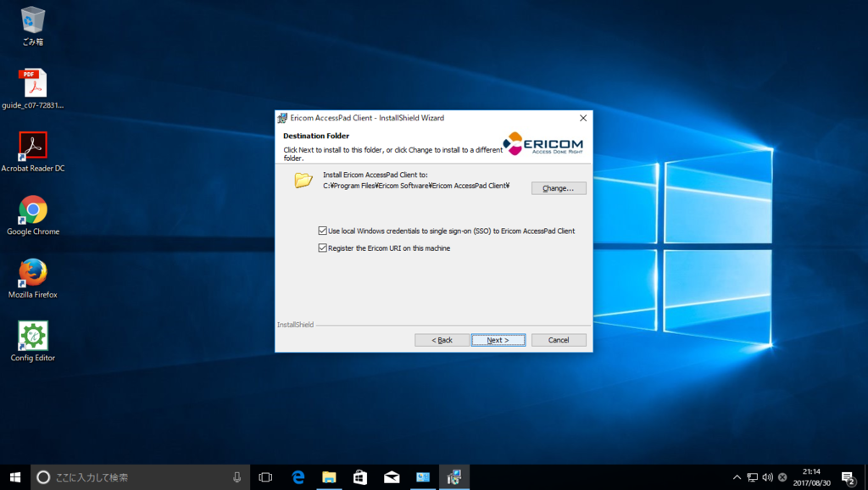The image size is (868, 490).
Task: Launch Microsoft Edge from taskbar
Action: point(298,477)
